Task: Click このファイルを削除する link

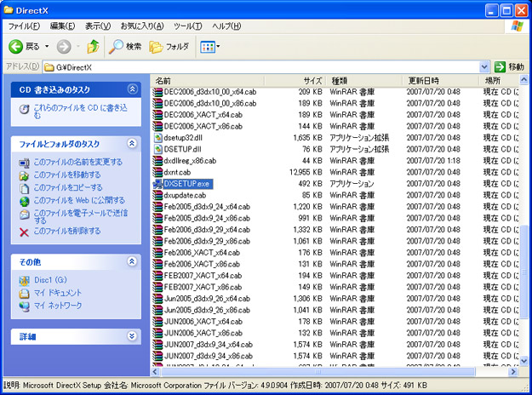Action: point(67,231)
